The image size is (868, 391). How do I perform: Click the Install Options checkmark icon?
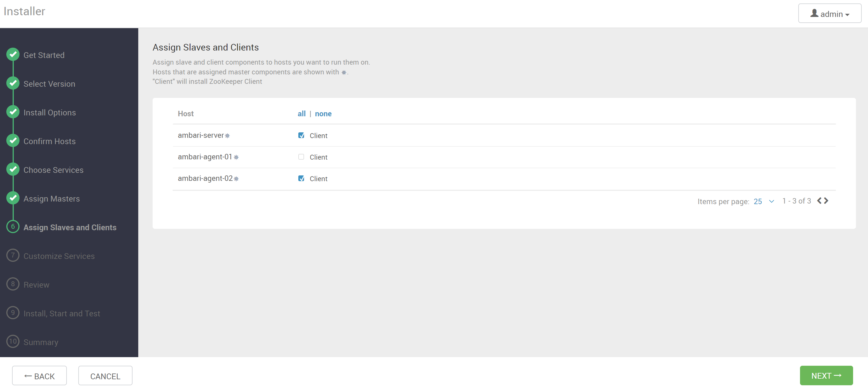click(x=13, y=112)
